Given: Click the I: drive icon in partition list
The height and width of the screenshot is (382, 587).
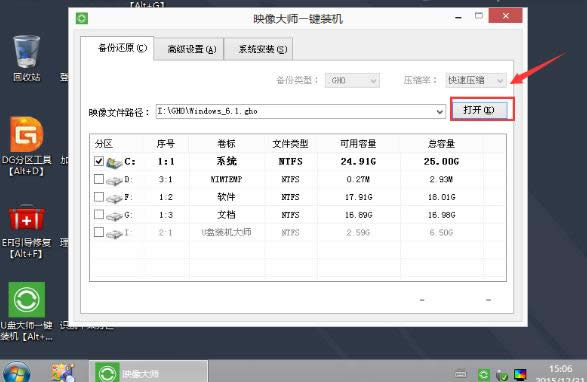Looking at the screenshot, I should point(114,233).
